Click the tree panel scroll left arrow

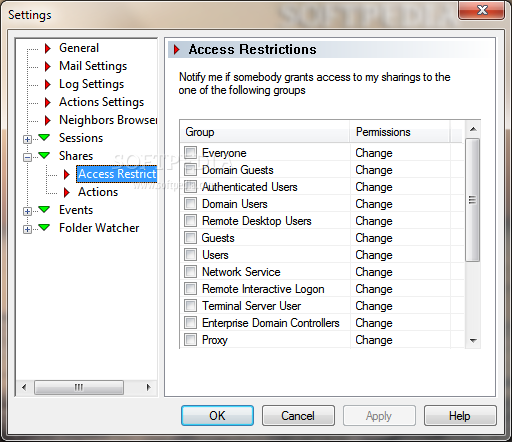pyautogui.click(x=24, y=387)
